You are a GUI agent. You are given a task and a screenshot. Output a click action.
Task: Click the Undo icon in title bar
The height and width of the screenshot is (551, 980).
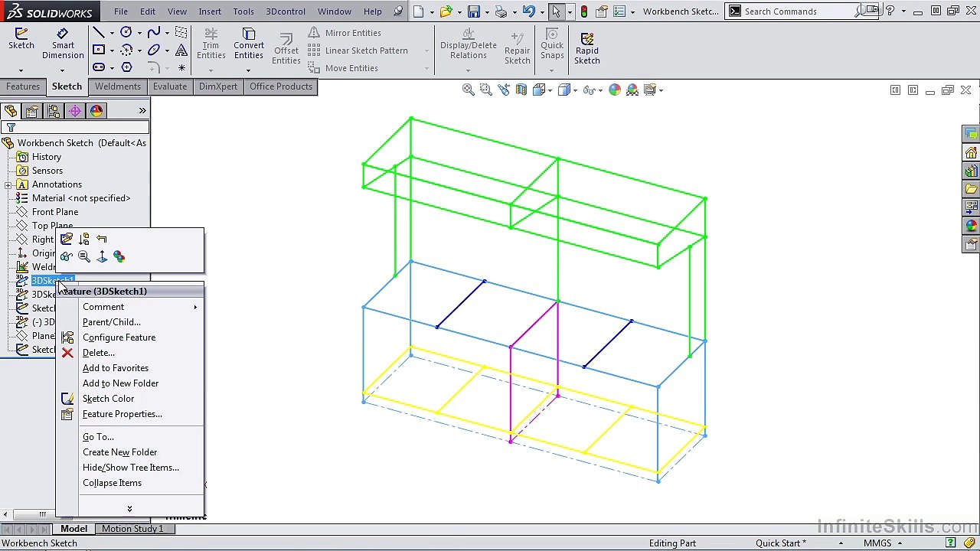(528, 11)
